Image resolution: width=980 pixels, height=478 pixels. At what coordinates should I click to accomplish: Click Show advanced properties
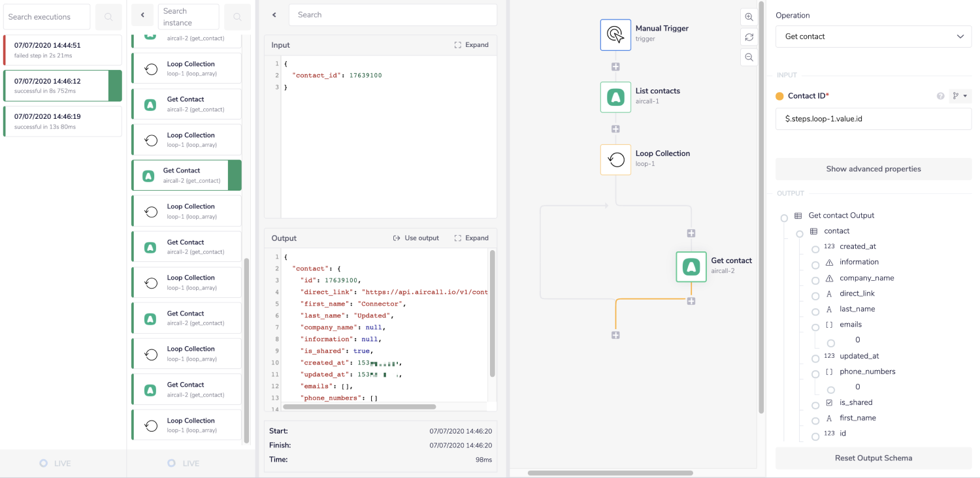coord(874,168)
